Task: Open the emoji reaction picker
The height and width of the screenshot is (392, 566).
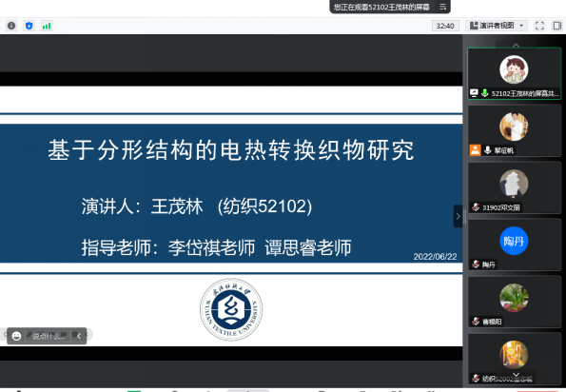Action: coord(16,336)
